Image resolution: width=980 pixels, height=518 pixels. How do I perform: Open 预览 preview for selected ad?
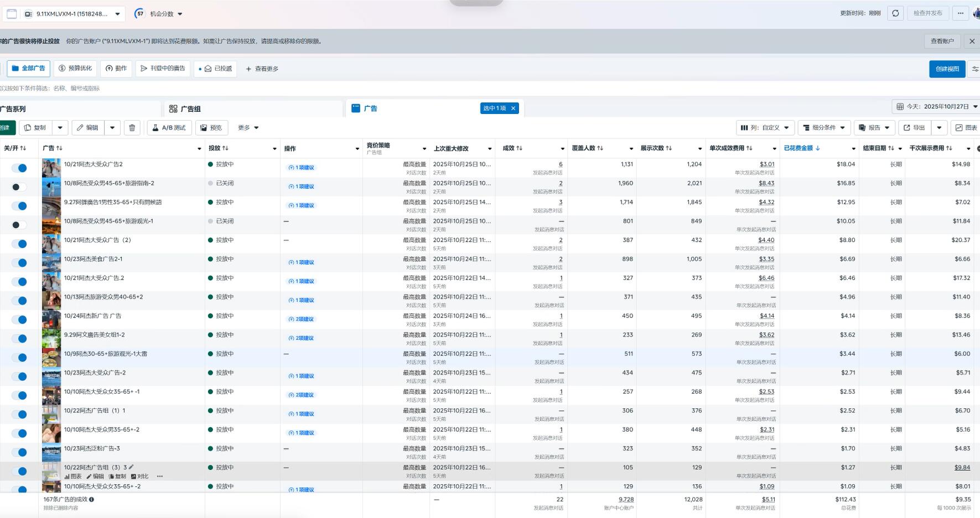(211, 128)
